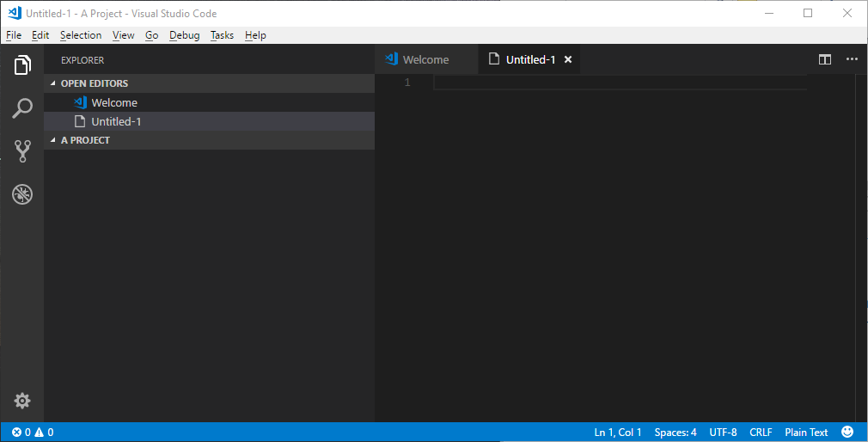Collapse the A Project folder section
The image size is (868, 442).
click(53, 140)
